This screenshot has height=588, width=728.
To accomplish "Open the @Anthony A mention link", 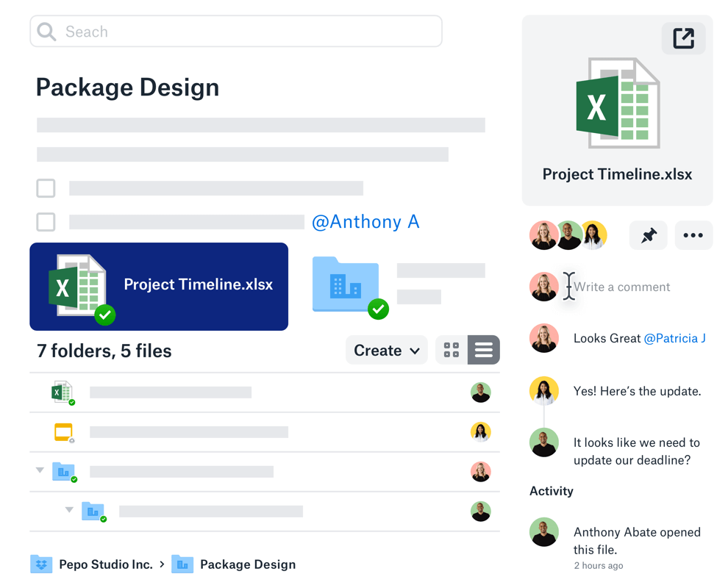I will (365, 222).
